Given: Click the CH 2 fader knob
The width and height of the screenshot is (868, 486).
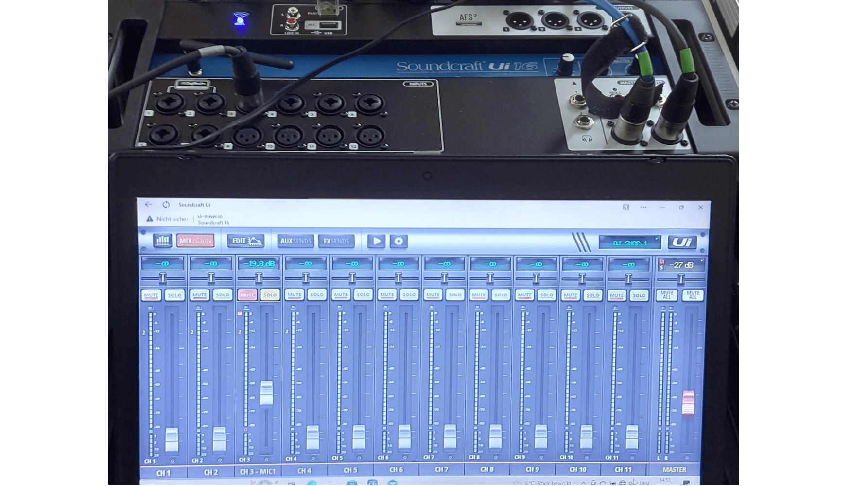Looking at the screenshot, I should [x=219, y=439].
